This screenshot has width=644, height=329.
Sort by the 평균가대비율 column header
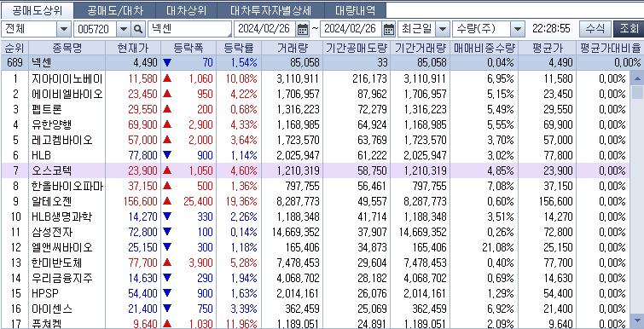[610, 48]
